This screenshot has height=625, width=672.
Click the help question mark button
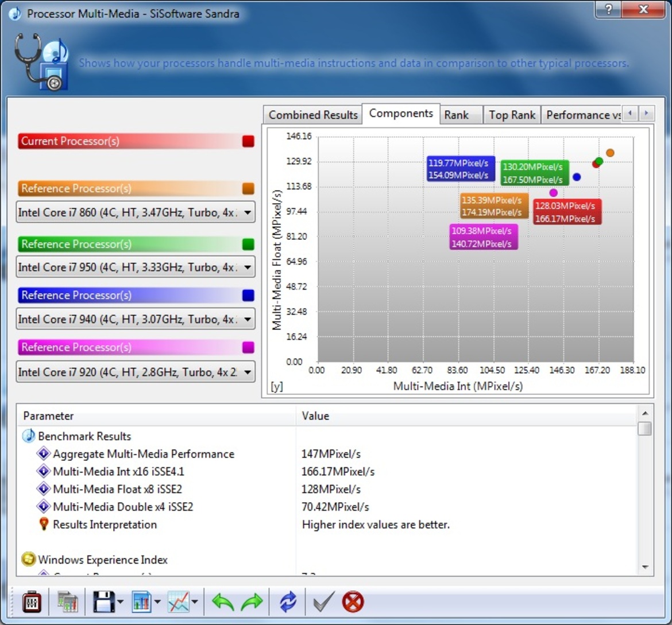[x=609, y=9]
